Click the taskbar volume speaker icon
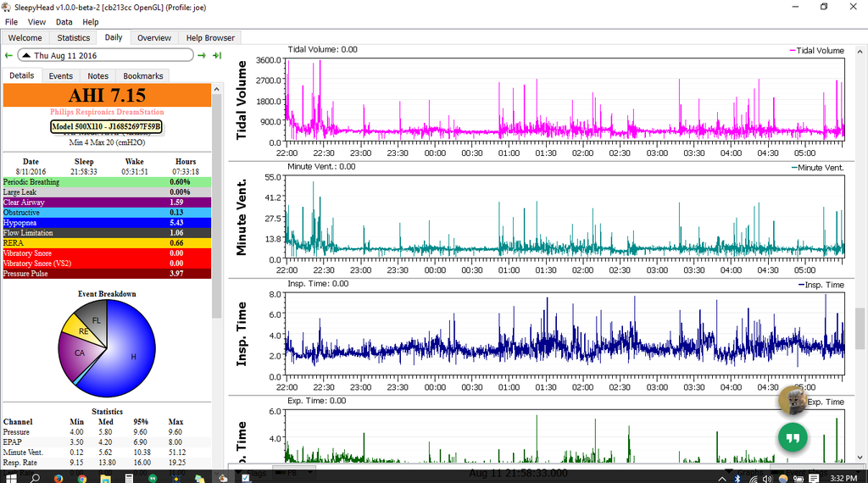The width and height of the screenshot is (868, 483). click(767, 477)
